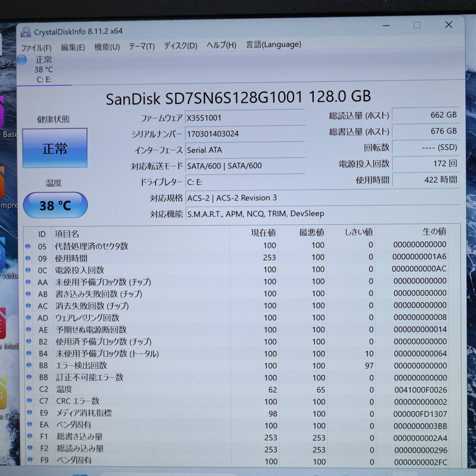Click raw value 000000FD1307
This screenshot has width=476, height=476.
click(x=420, y=414)
